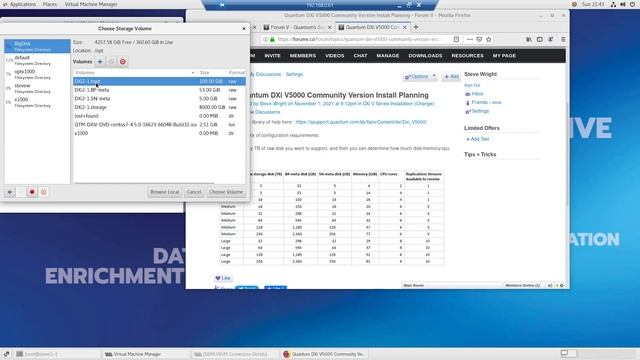
Task: Sort by the Volumes column header
Action: coord(135,73)
